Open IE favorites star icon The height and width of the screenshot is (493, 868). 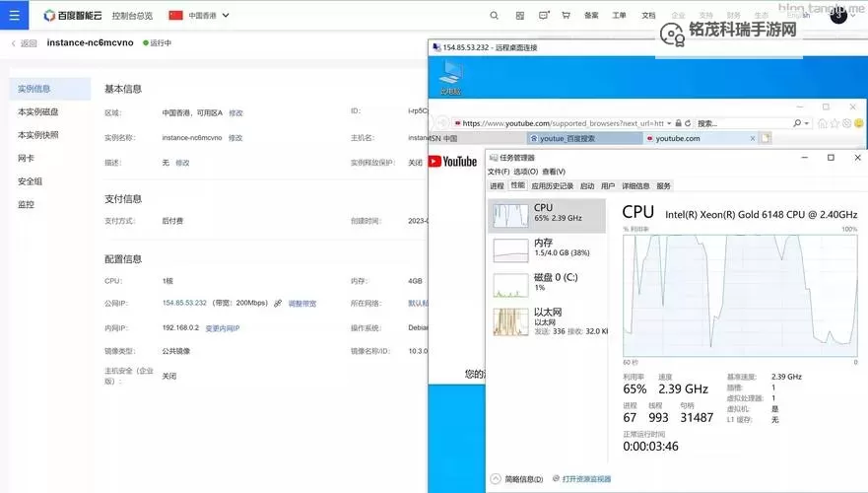coord(835,123)
